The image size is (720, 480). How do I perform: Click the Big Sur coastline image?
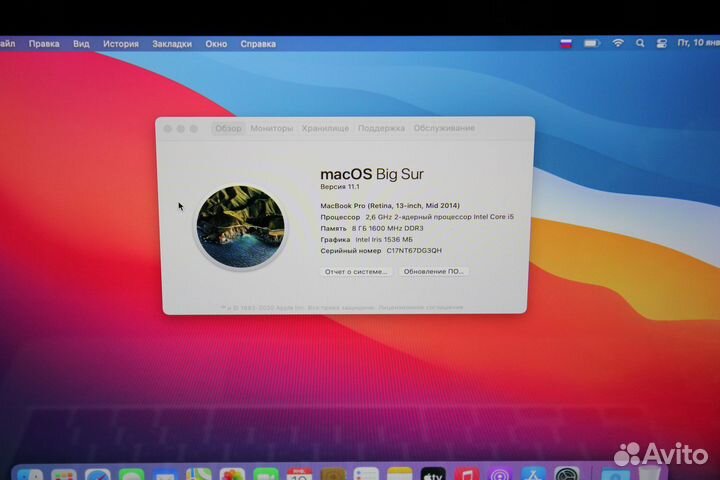tap(241, 226)
